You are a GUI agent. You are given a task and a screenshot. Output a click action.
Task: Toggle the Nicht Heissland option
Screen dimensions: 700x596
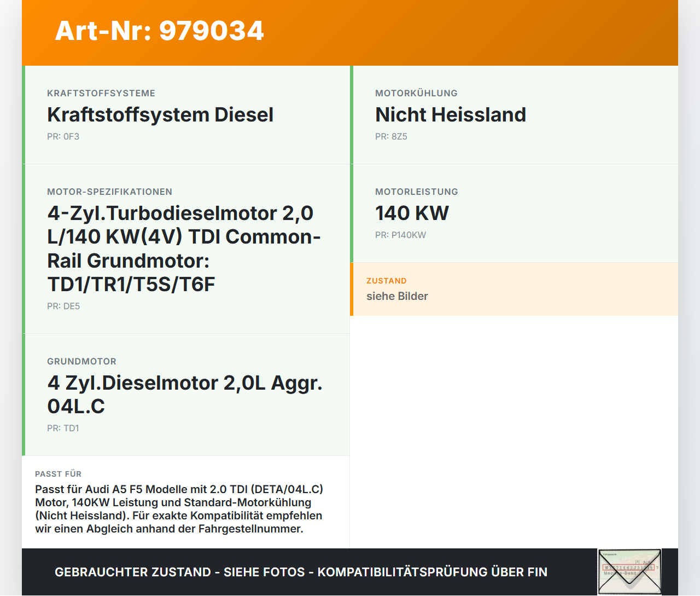point(451,114)
